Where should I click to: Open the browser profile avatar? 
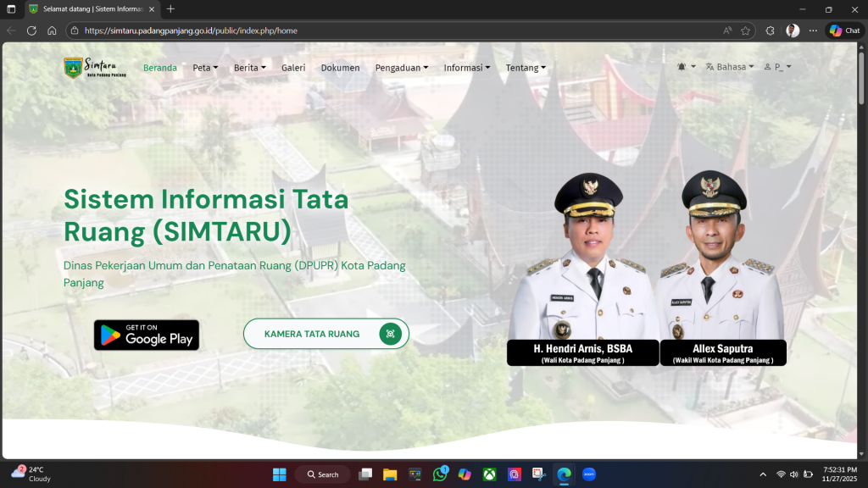click(x=793, y=30)
